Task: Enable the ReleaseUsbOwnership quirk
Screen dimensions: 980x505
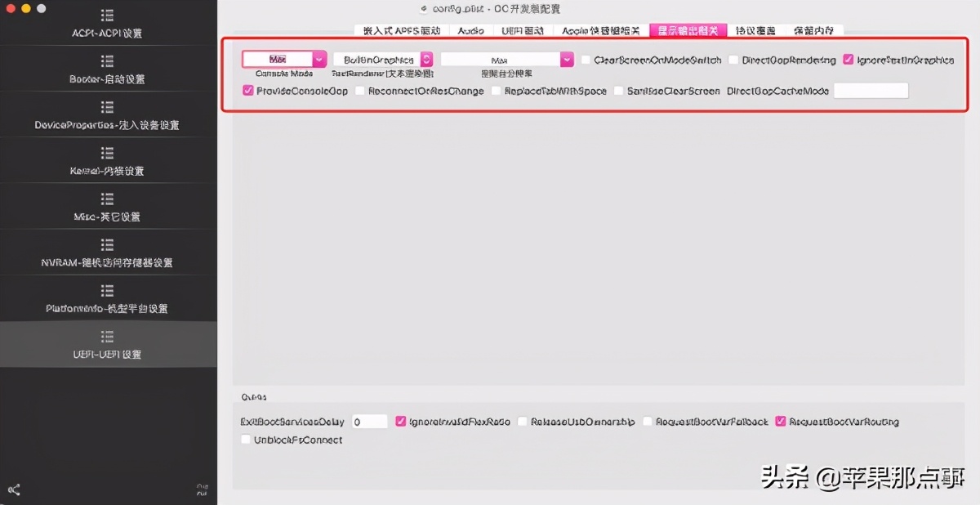Action: (x=523, y=422)
